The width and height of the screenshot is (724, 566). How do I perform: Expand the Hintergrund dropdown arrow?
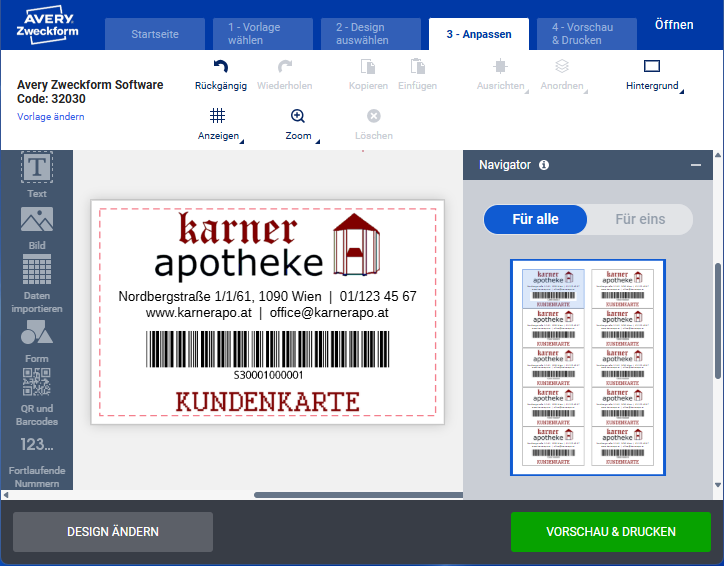click(x=682, y=91)
